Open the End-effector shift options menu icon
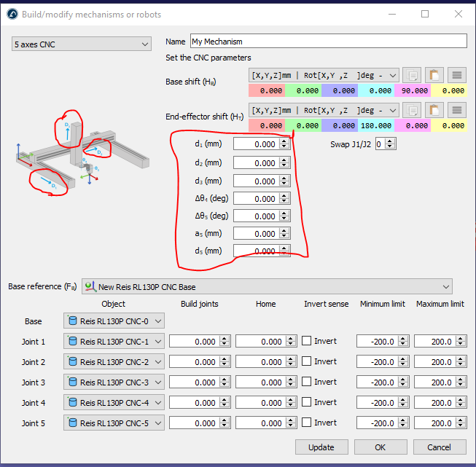The image size is (476, 467). [456, 110]
